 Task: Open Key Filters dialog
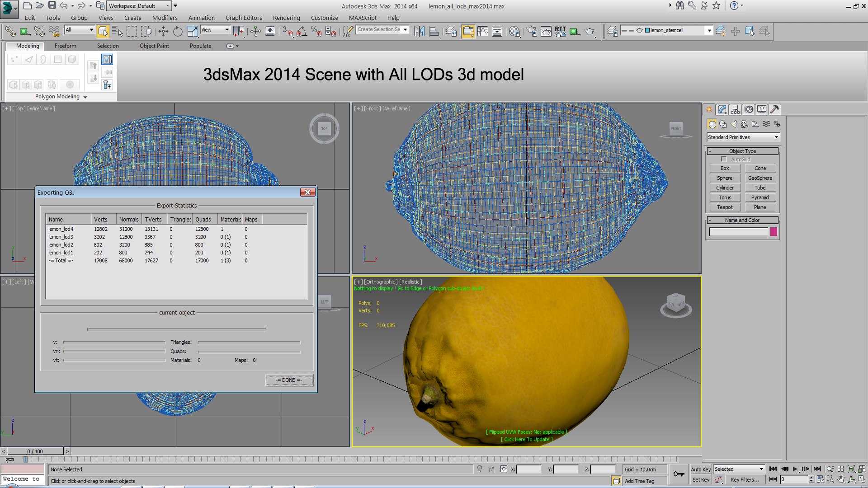tap(745, 480)
